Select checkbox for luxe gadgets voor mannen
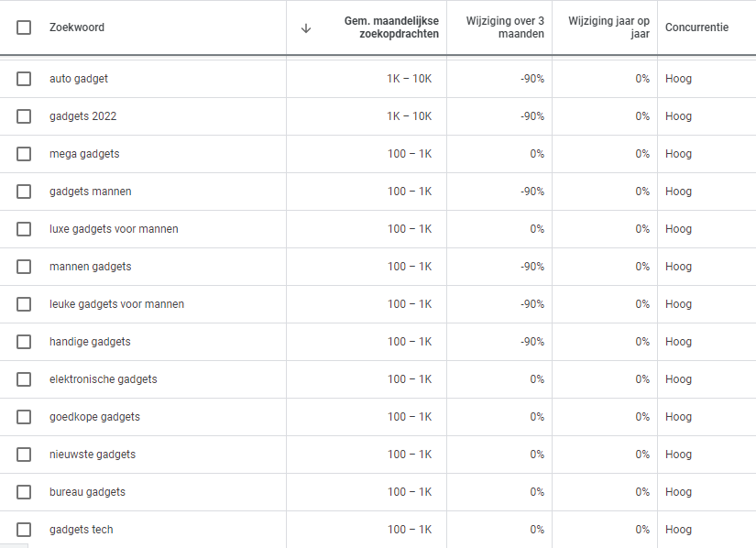 click(24, 229)
